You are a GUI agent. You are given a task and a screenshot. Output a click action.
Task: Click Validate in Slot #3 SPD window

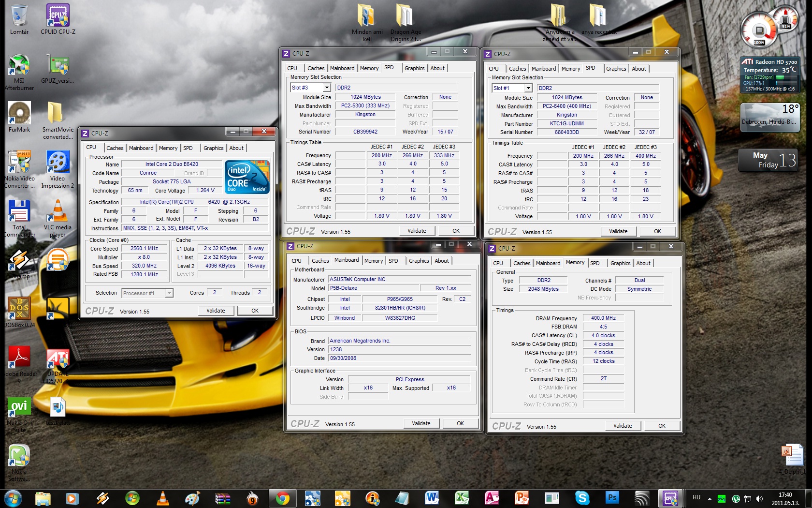(x=417, y=231)
